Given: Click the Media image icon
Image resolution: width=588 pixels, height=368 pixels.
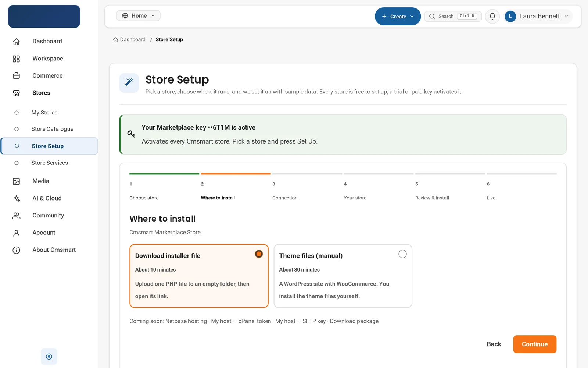Looking at the screenshot, I should tap(16, 181).
